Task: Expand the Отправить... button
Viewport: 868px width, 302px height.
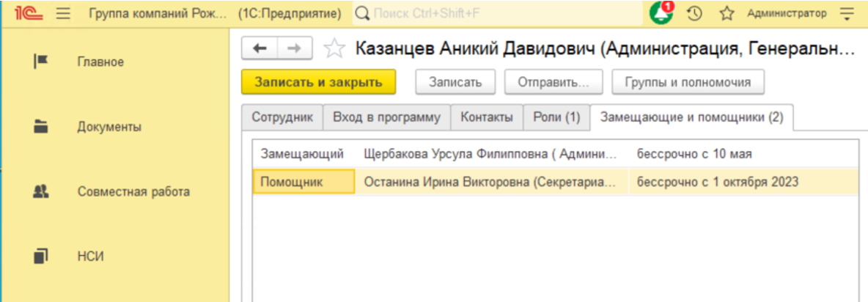Action: [x=553, y=82]
